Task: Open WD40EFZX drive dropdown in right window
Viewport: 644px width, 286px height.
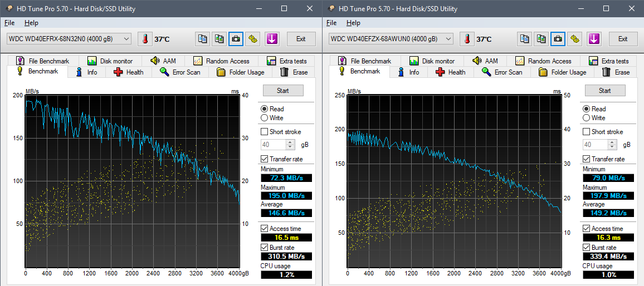Action: 391,39
